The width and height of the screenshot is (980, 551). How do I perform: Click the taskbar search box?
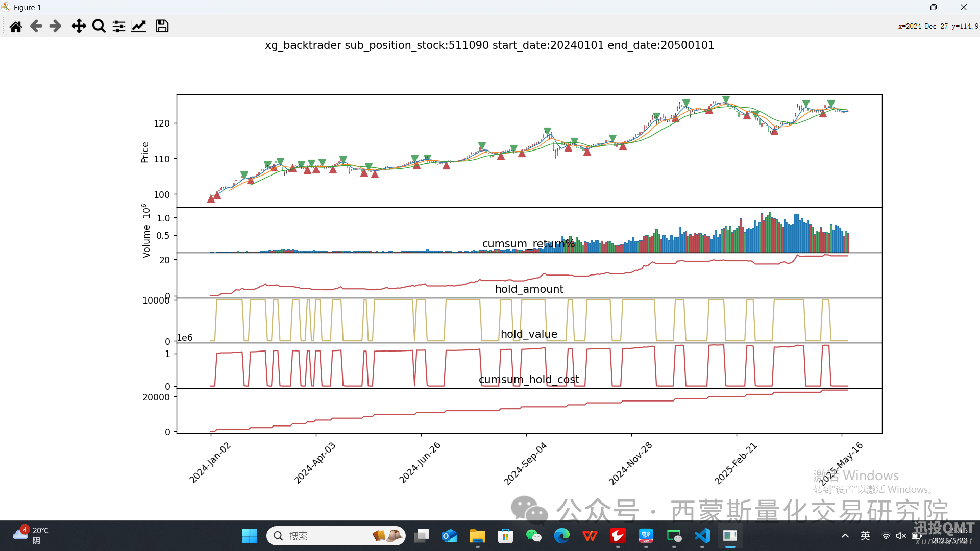[x=336, y=536]
